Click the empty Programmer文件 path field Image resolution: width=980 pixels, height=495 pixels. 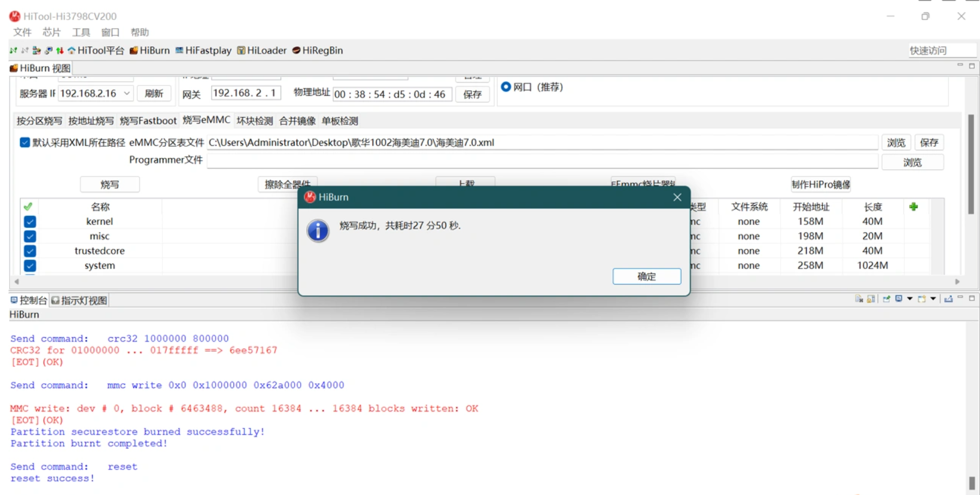(x=543, y=161)
